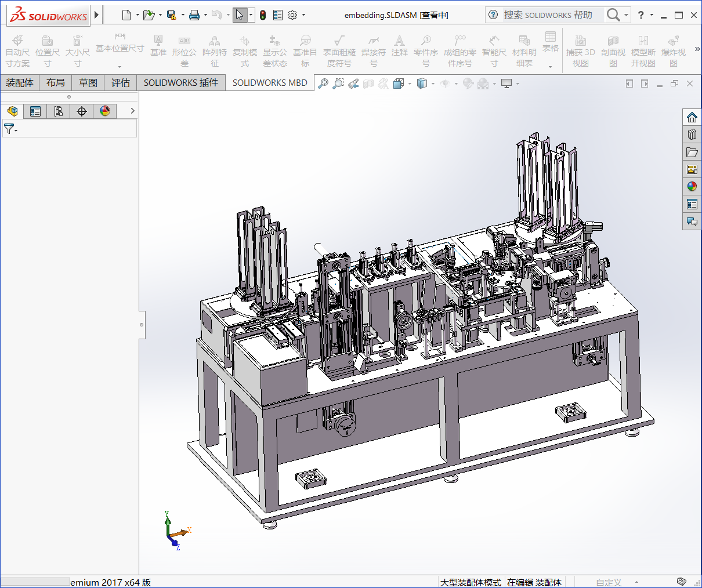Viewport: 702px width, 588px height.
Task: Click the tile-left viewport window button
Action: point(629,84)
